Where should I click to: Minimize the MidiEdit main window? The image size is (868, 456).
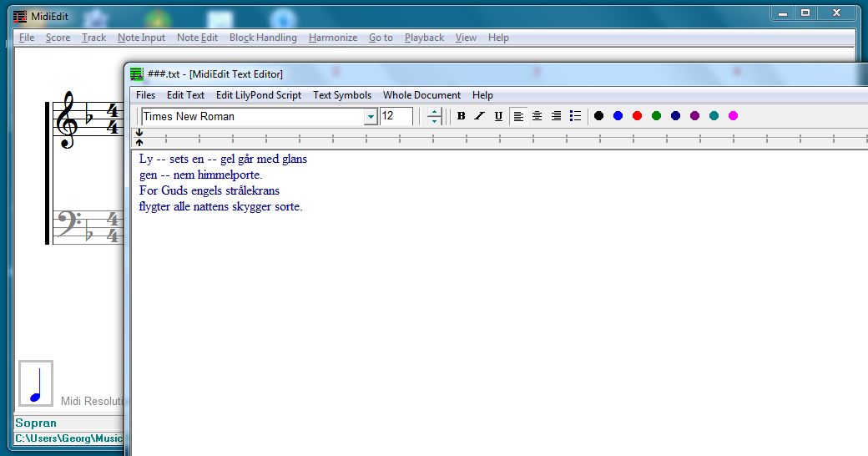783,13
